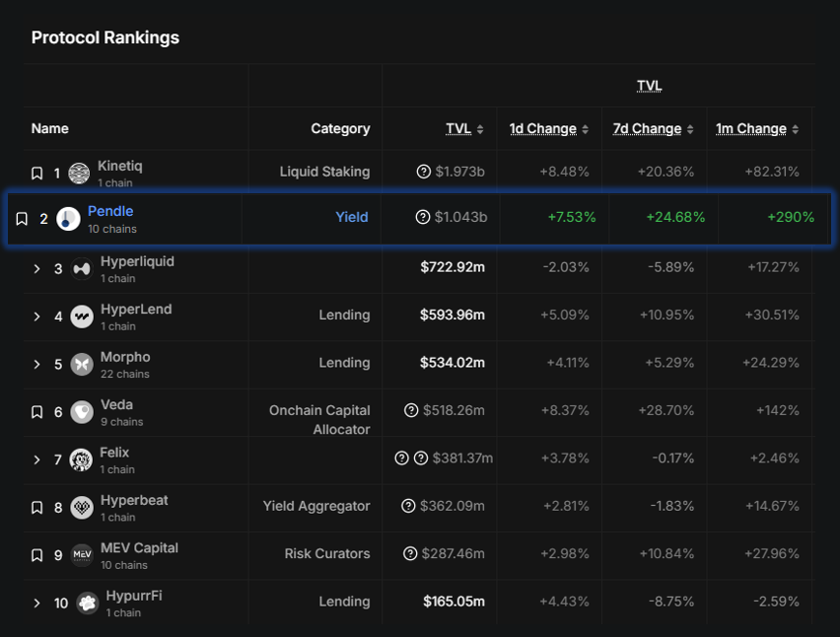Open the Yield Aggregator category
Image resolution: width=840 pixels, height=637 pixels.
pyautogui.click(x=316, y=506)
